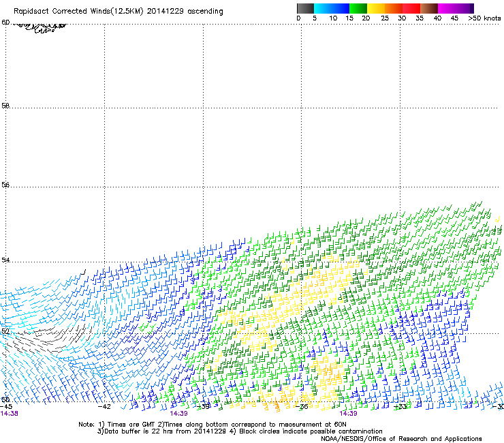The height and width of the screenshot is (443, 504).
Task: Click the longitude label '-42'
Action: [104, 407]
